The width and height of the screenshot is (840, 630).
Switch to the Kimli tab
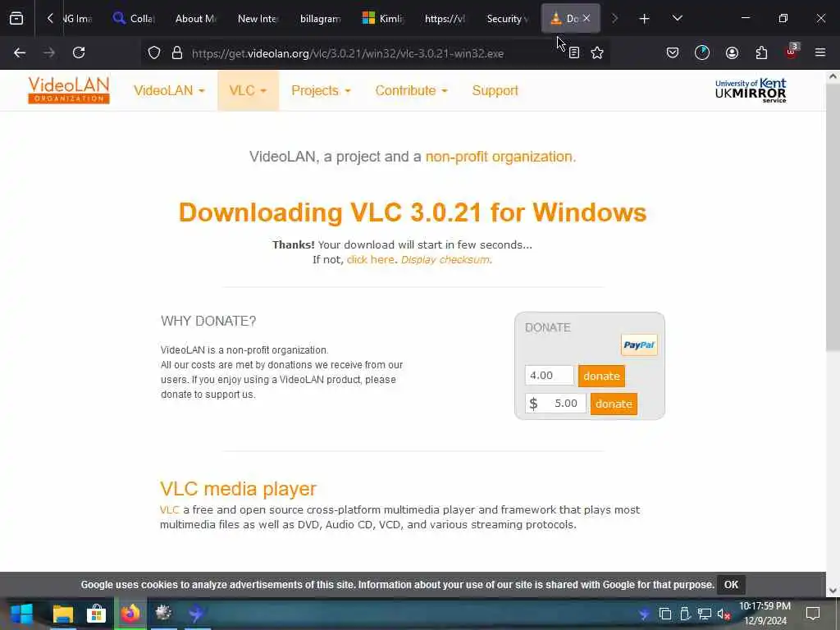click(x=382, y=19)
